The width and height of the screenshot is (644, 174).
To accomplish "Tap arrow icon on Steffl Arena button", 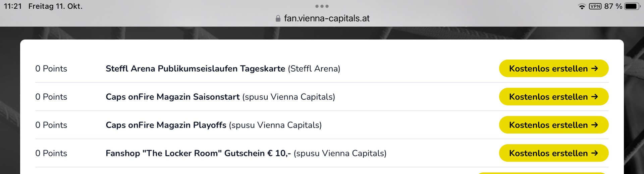I will point(595,69).
